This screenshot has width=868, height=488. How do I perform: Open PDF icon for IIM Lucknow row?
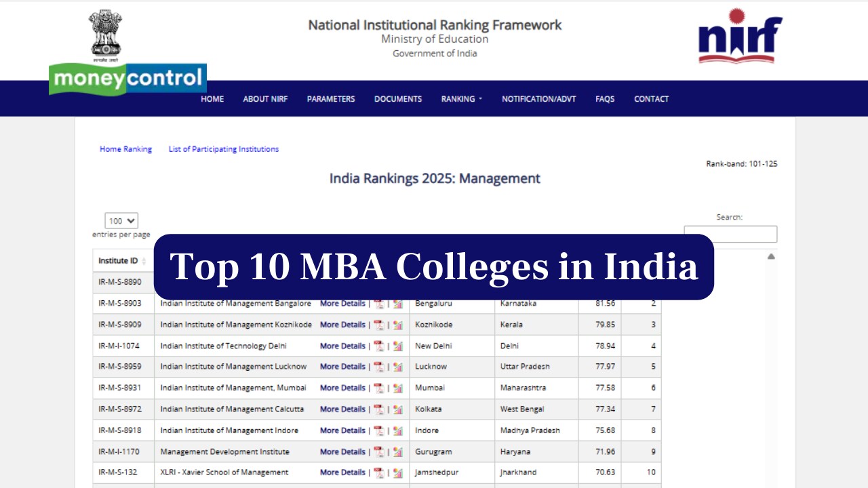pos(378,367)
